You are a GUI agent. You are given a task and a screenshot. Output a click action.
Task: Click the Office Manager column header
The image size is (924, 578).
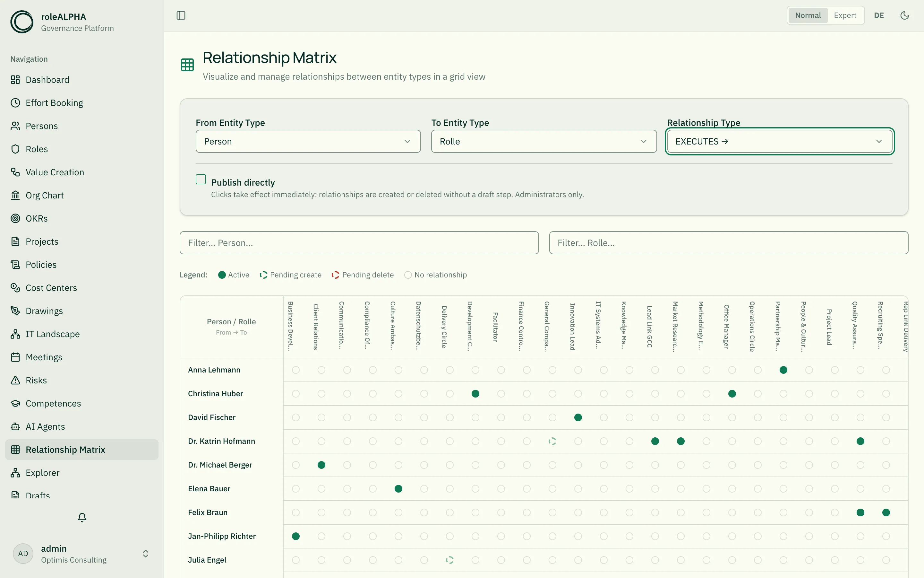coord(727,327)
